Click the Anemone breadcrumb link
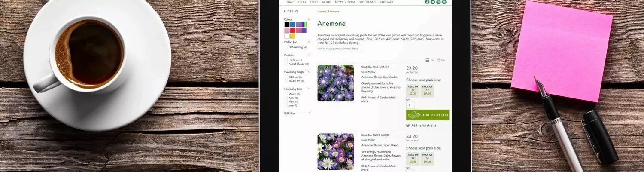 [x=333, y=12]
